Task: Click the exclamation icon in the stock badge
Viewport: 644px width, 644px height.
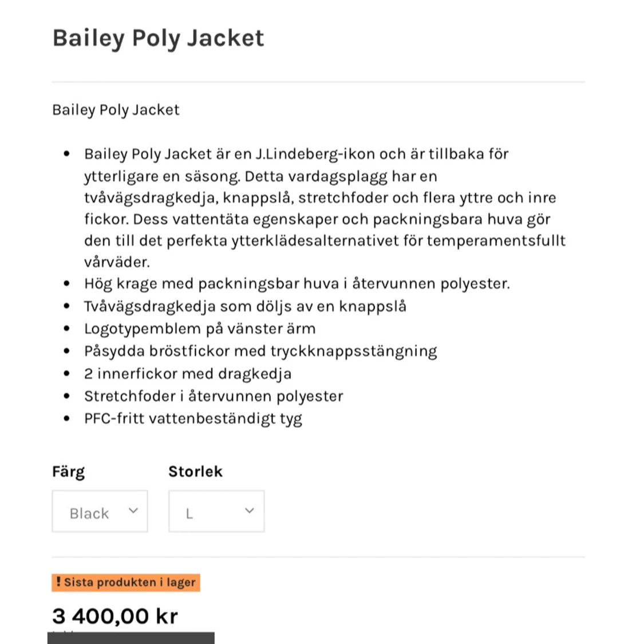Action: tap(58, 582)
